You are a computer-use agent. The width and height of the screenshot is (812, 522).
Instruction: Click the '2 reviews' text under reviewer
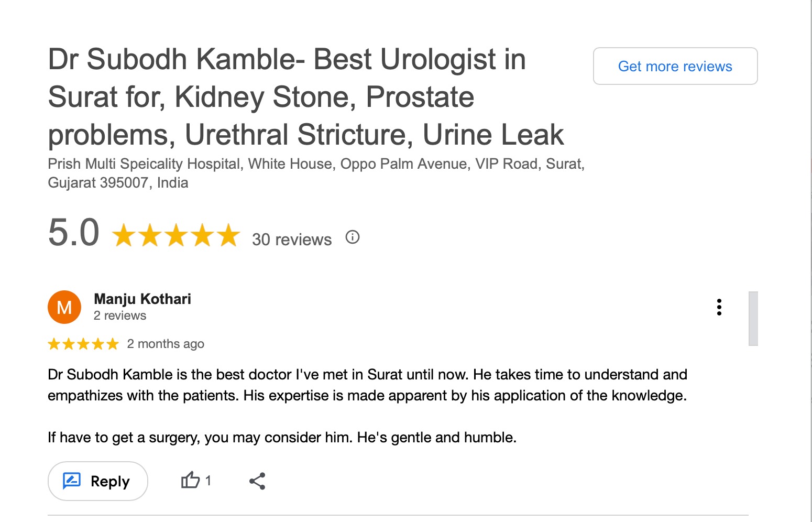(x=120, y=316)
